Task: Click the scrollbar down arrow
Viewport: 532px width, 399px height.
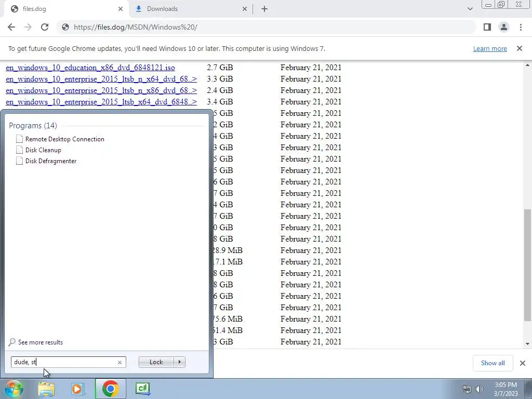Action: click(x=527, y=344)
